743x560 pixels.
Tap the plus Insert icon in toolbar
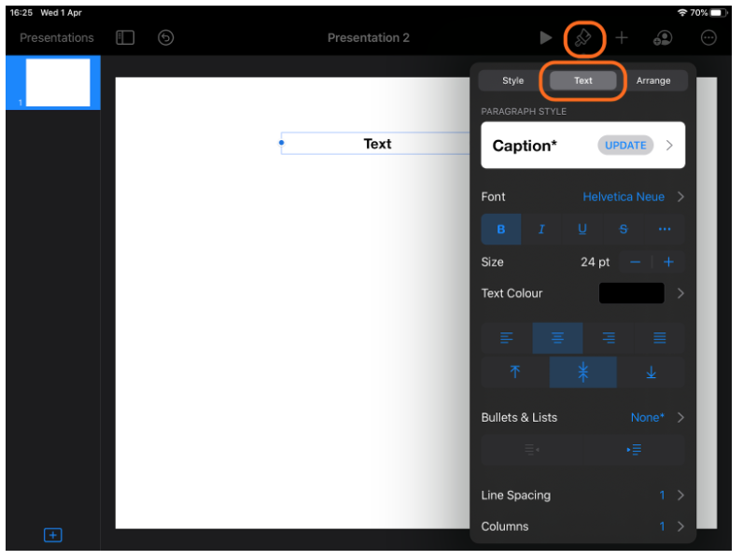(622, 37)
